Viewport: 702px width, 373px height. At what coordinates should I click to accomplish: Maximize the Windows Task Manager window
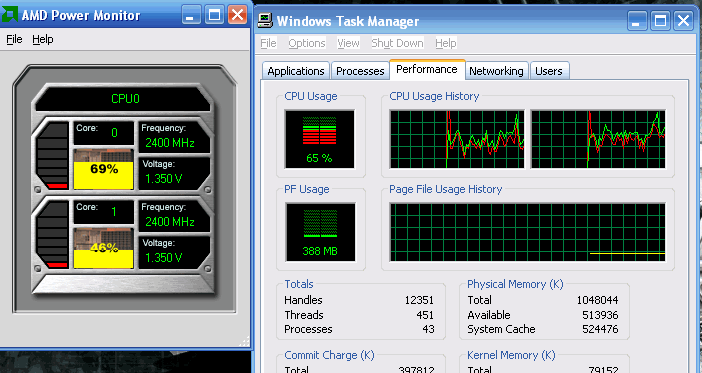click(660, 21)
